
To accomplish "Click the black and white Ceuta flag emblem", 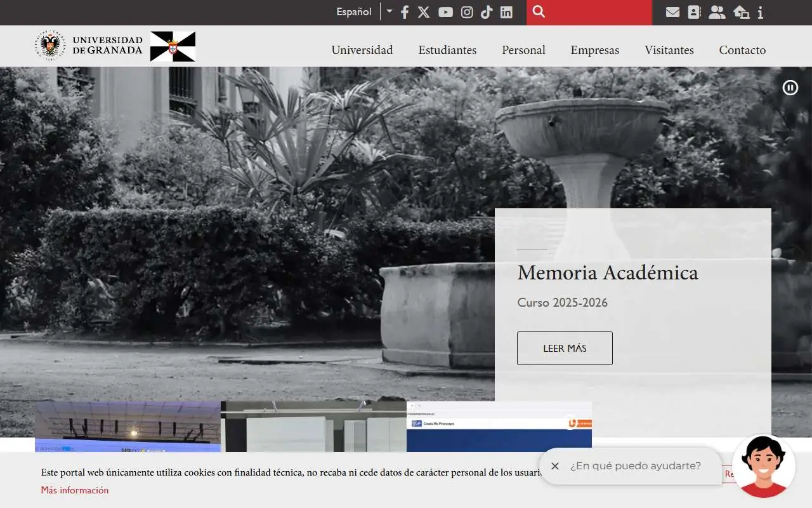I will tap(173, 46).
